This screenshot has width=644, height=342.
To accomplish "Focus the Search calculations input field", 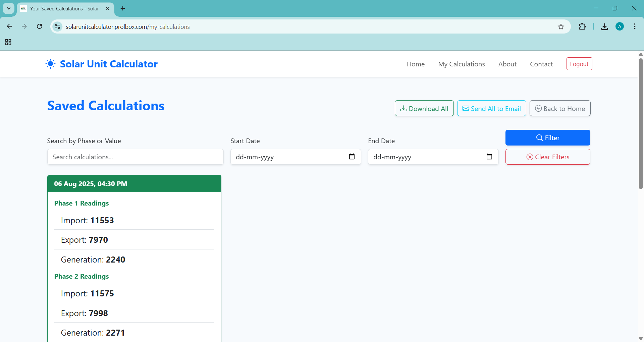I will (x=135, y=157).
